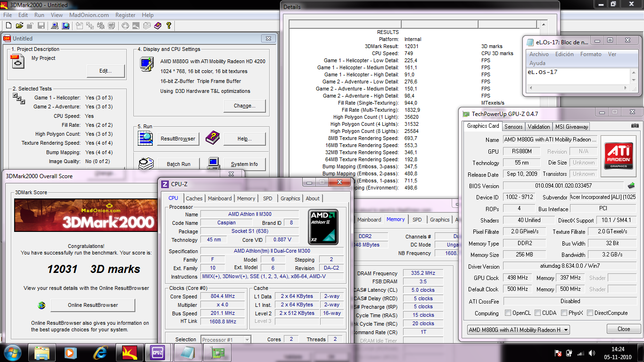Image resolution: width=644 pixels, height=362 pixels.
Task: Click the Batch Run button
Action: point(179,164)
